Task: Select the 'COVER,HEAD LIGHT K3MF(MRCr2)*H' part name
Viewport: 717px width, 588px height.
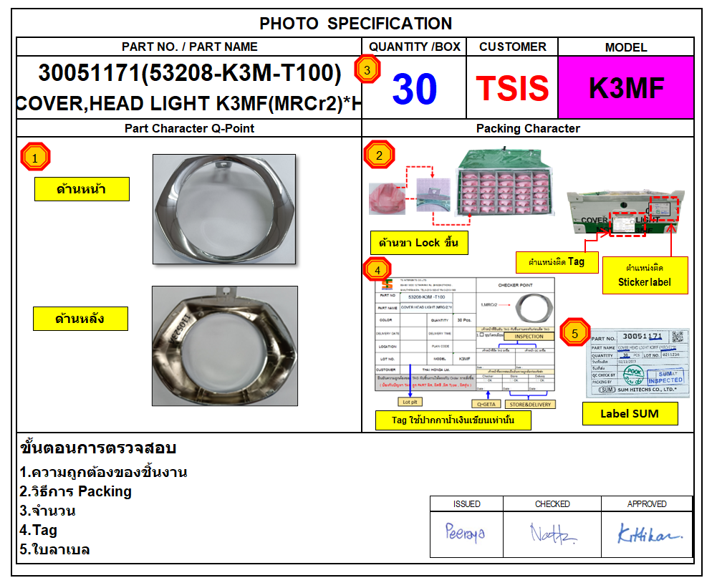Action: [189, 104]
